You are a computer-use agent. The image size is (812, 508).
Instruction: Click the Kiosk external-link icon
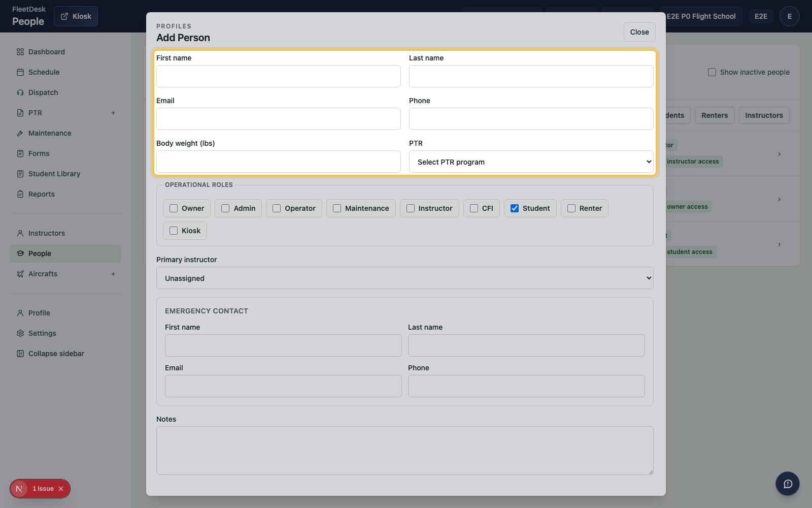[64, 16]
